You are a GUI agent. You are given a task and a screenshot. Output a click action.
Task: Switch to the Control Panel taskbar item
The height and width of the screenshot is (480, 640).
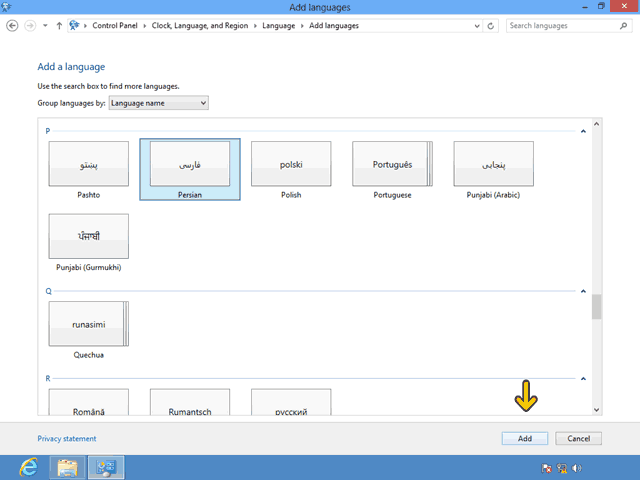pyautogui.click(x=106, y=468)
